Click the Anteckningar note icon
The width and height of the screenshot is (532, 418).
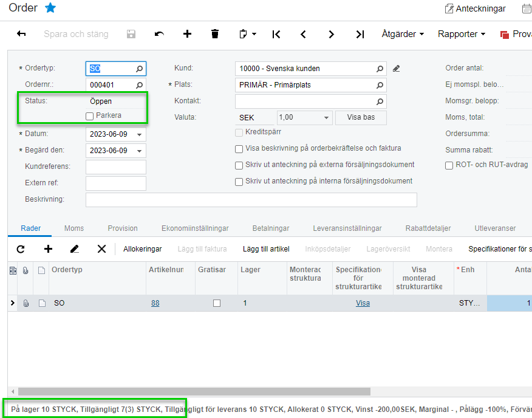(449, 9)
